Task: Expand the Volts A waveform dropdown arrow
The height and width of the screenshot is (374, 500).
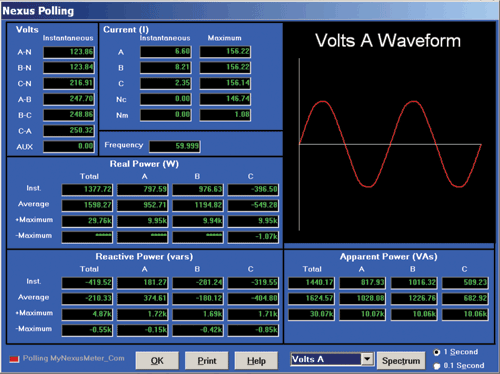Action: coord(367,359)
